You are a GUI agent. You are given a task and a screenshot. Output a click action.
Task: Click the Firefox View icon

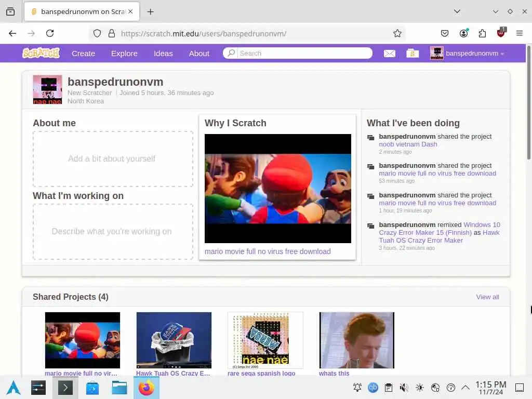tap(10, 12)
